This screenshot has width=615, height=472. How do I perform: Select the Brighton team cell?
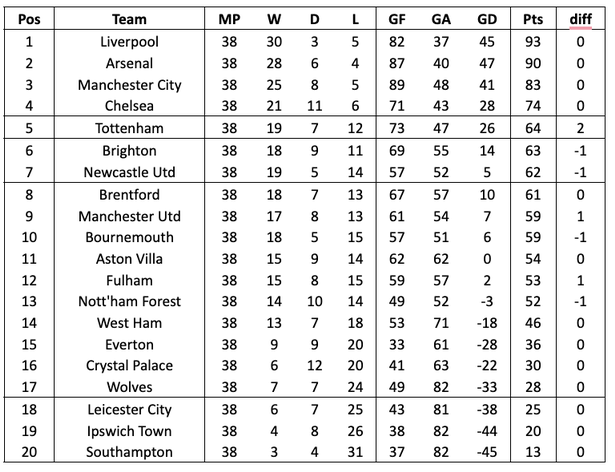[x=129, y=151]
